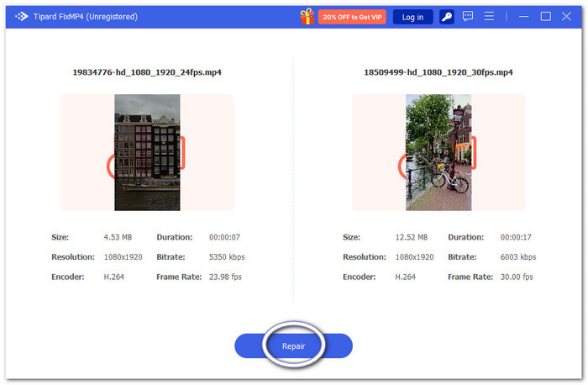Click the key register icon

pyautogui.click(x=446, y=17)
